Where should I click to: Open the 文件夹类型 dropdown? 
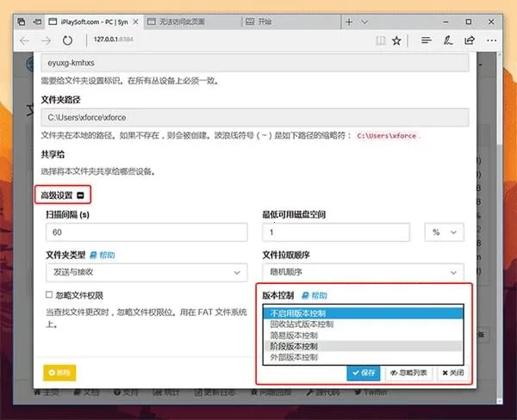[x=146, y=273]
